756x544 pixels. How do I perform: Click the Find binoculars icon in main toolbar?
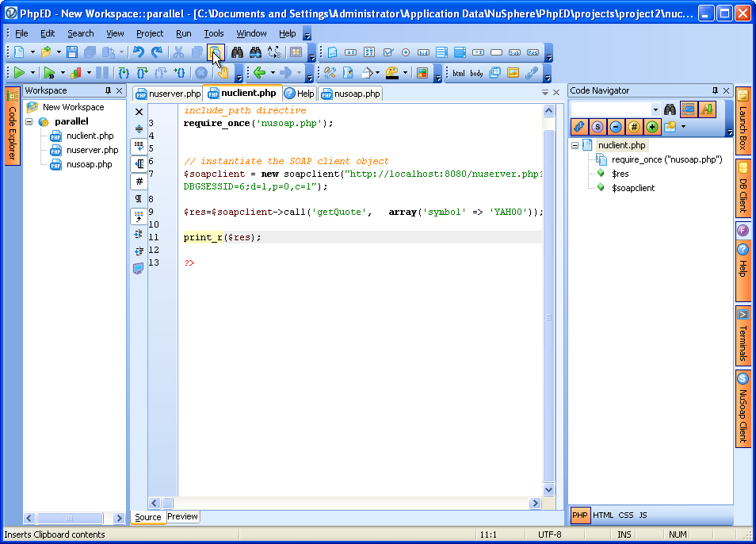(x=237, y=52)
